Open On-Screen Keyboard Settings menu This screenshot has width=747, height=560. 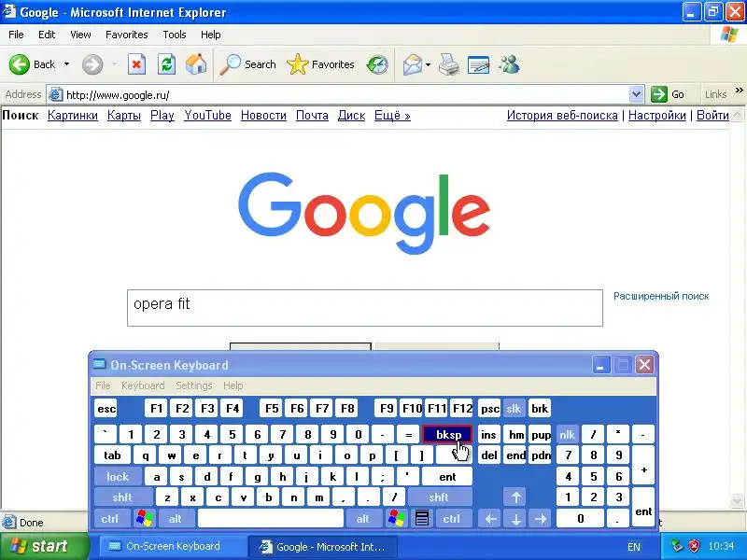(194, 385)
